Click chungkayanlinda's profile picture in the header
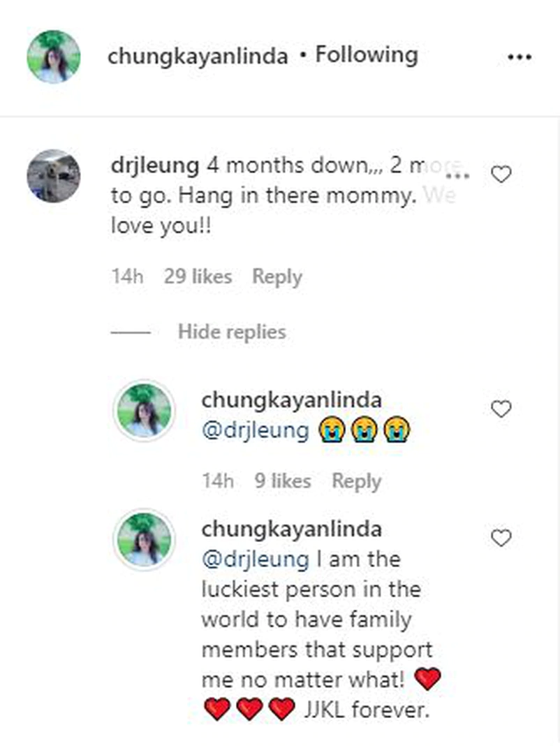 54,57
